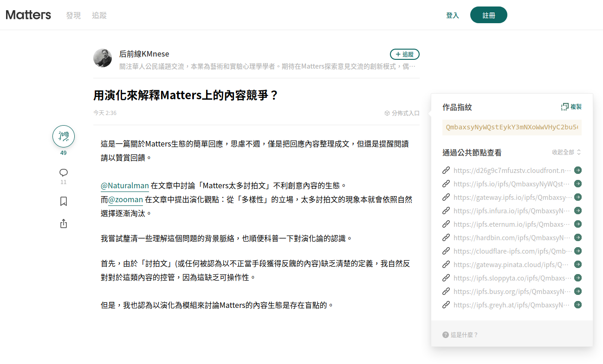Click arrow icon next to ipfs.greyh.at link
Viewport: 603px width, 364px height.
pos(578,305)
